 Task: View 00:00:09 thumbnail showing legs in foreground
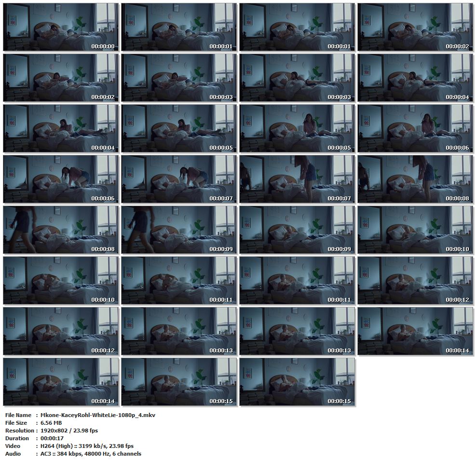coord(179,230)
